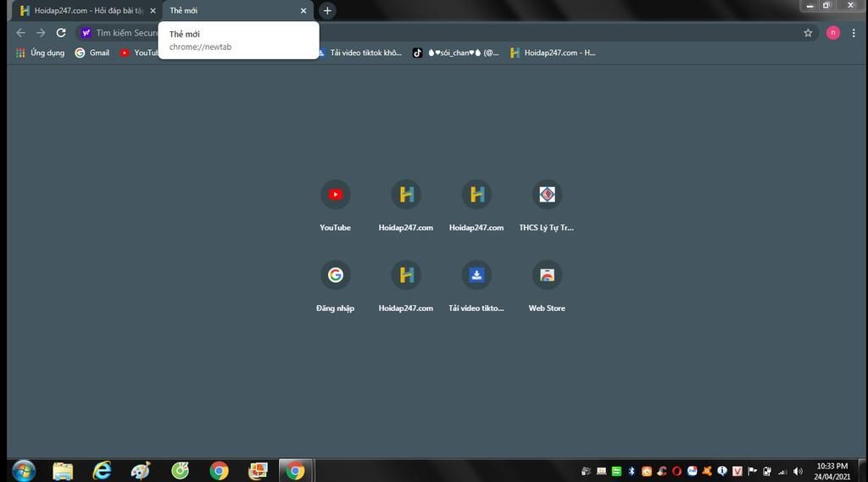Open the Web Store shortcut

pyautogui.click(x=547, y=285)
